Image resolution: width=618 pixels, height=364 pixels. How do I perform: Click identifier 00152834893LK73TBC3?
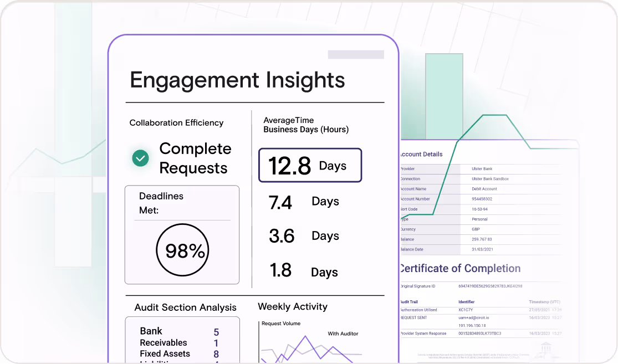(479, 334)
